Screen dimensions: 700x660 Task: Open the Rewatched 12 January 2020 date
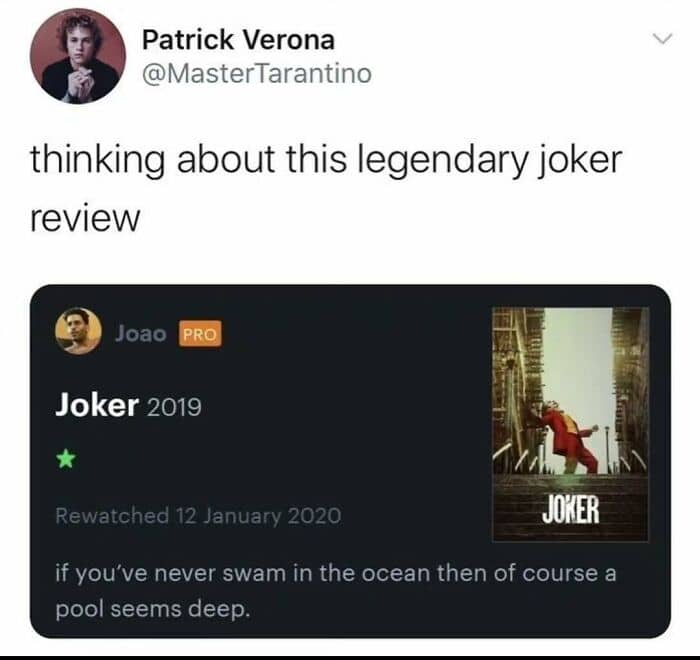point(198,516)
